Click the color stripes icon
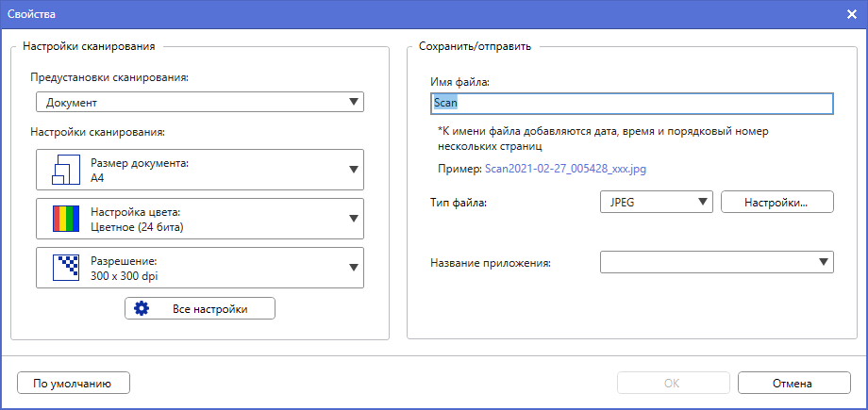This screenshot has height=410, width=868. [x=64, y=220]
